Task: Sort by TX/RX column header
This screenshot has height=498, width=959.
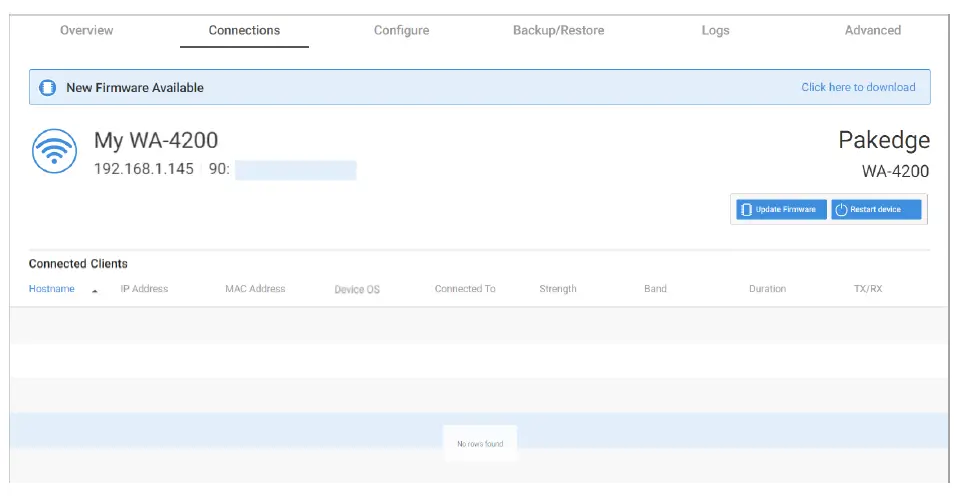Action: 868,289
